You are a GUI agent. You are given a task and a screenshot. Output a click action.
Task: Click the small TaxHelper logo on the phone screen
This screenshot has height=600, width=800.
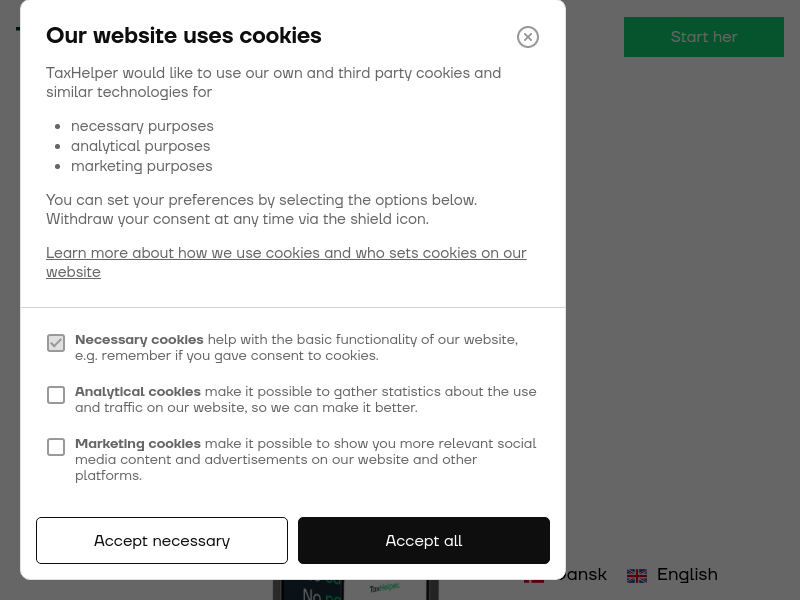coord(385,588)
